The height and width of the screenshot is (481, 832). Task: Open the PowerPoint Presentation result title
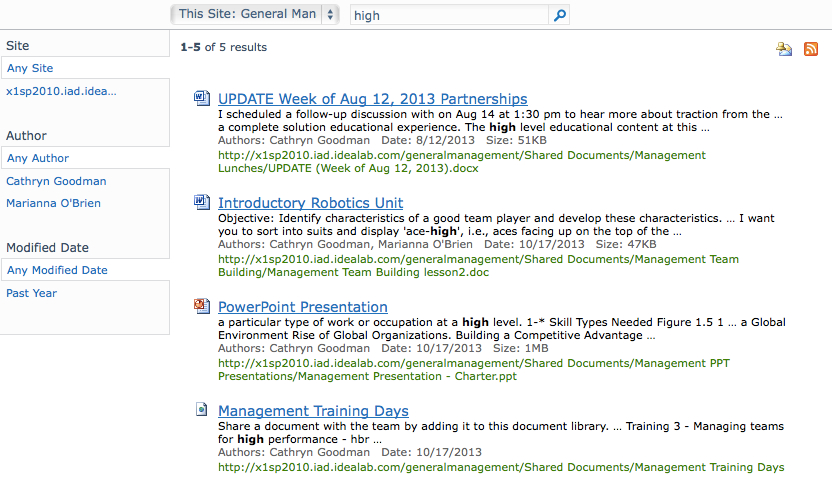302,307
